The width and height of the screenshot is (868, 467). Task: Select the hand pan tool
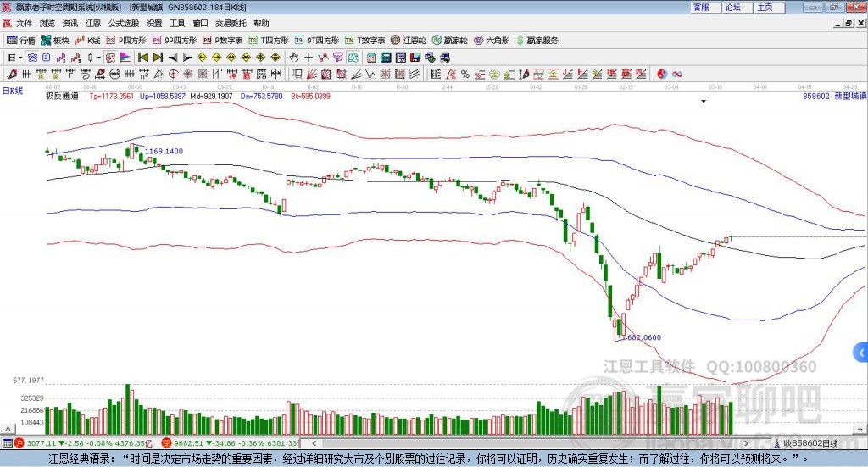click(294, 58)
